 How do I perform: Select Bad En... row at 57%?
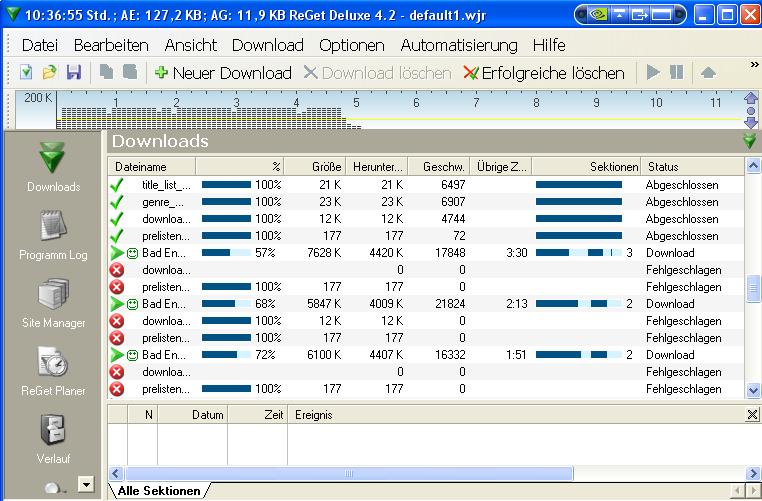click(426, 253)
